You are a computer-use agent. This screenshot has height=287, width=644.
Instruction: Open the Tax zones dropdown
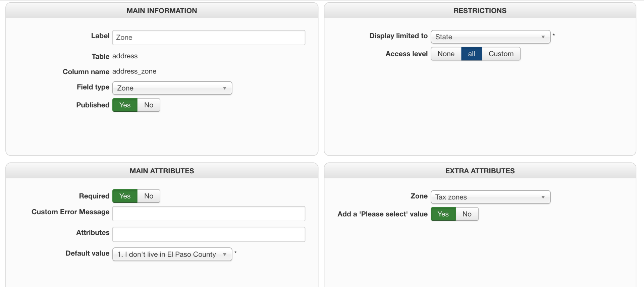490,197
